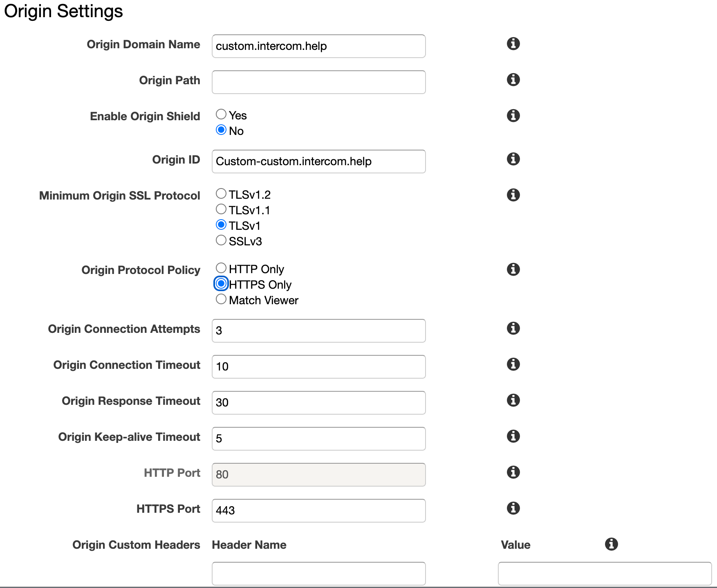Click the Origin Custom Headers label
The height and width of the screenshot is (588, 717).
[x=136, y=545]
